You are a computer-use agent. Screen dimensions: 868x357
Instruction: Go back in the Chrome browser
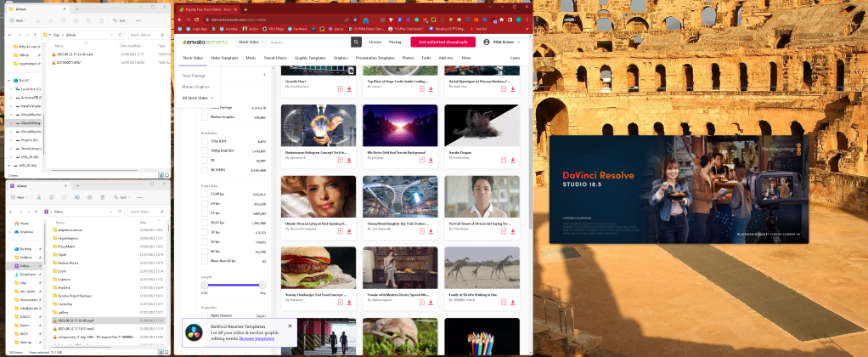point(179,20)
